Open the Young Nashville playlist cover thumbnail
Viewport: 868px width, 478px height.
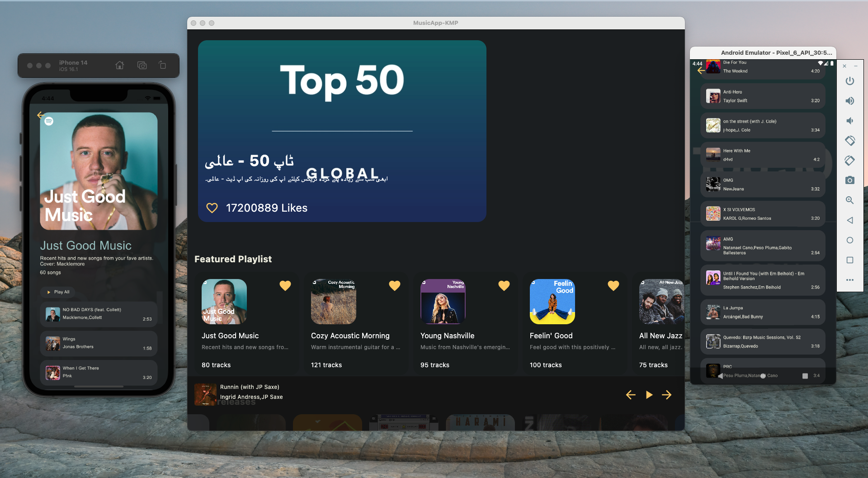(x=443, y=302)
